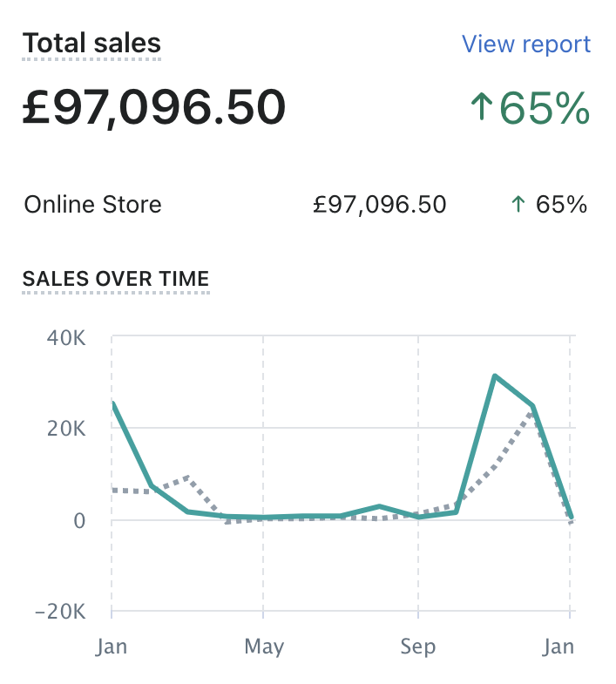Select the Online Store channel label
Screen dimensions: 616x684
[92, 205]
